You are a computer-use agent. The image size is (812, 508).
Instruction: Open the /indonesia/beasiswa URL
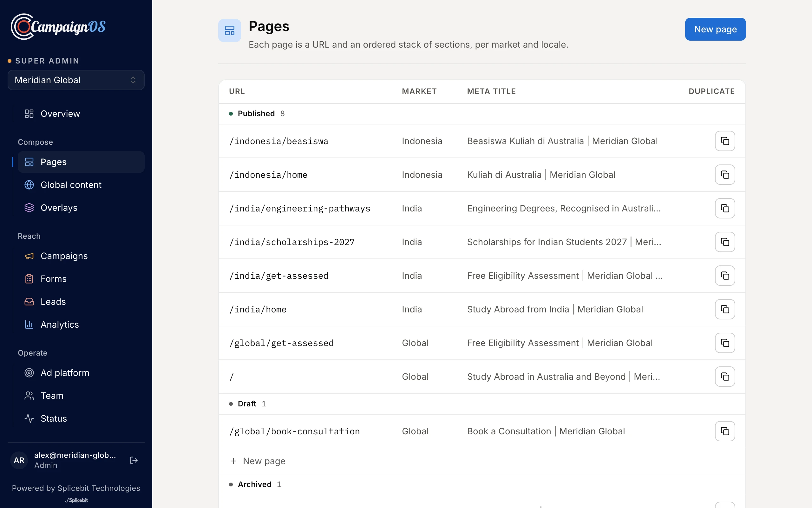click(278, 141)
